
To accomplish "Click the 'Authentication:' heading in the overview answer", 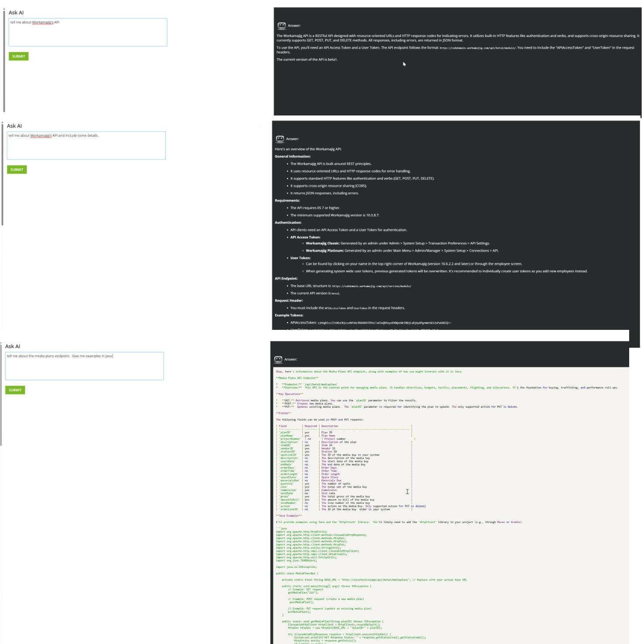I will [x=288, y=223].
